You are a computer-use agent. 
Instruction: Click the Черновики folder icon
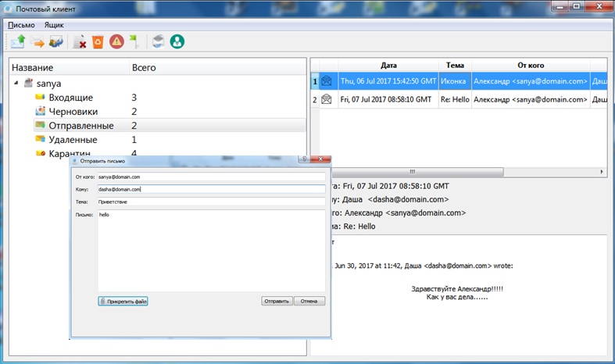tap(40, 111)
